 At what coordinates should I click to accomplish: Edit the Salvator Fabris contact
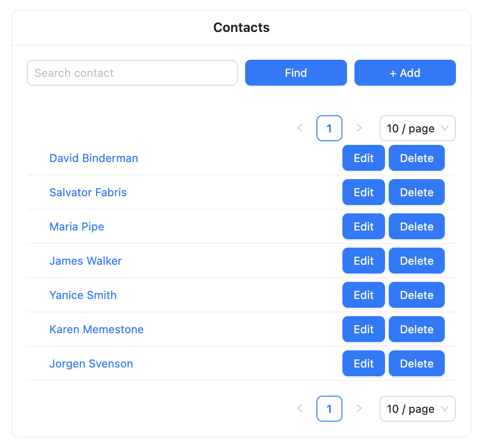pyautogui.click(x=364, y=193)
